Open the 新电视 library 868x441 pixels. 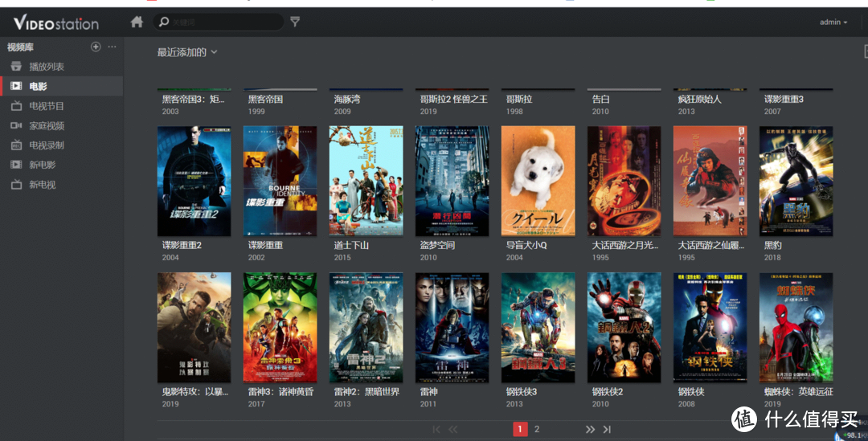[42, 184]
